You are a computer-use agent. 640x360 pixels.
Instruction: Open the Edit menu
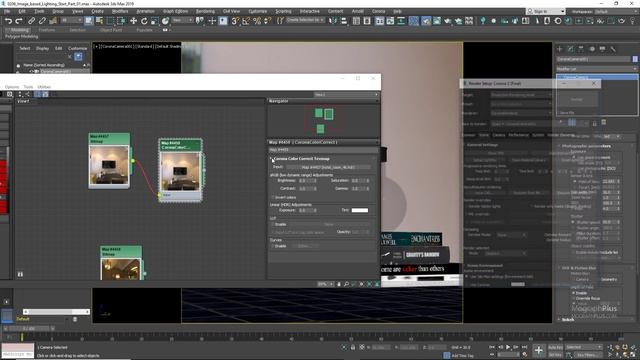22,11
